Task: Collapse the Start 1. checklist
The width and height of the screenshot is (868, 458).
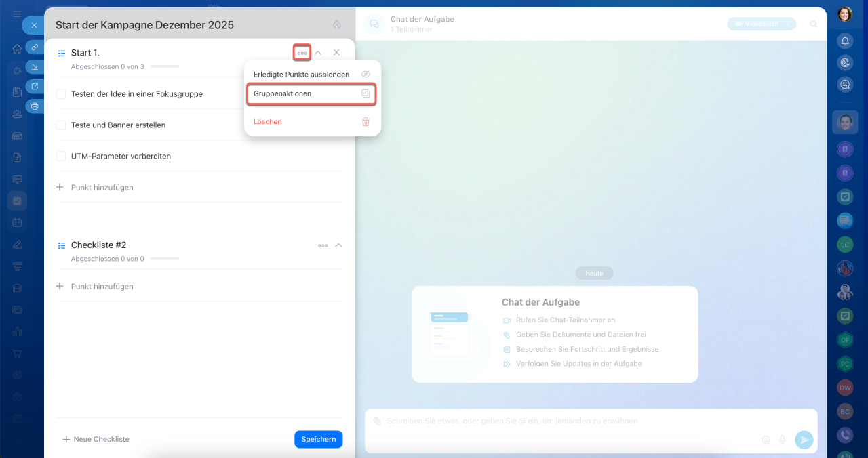Action: click(318, 53)
